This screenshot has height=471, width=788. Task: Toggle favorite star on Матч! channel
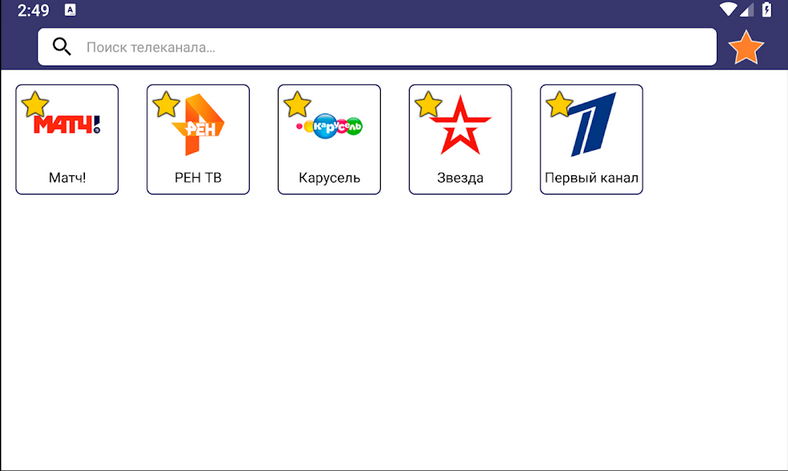pos(35,104)
